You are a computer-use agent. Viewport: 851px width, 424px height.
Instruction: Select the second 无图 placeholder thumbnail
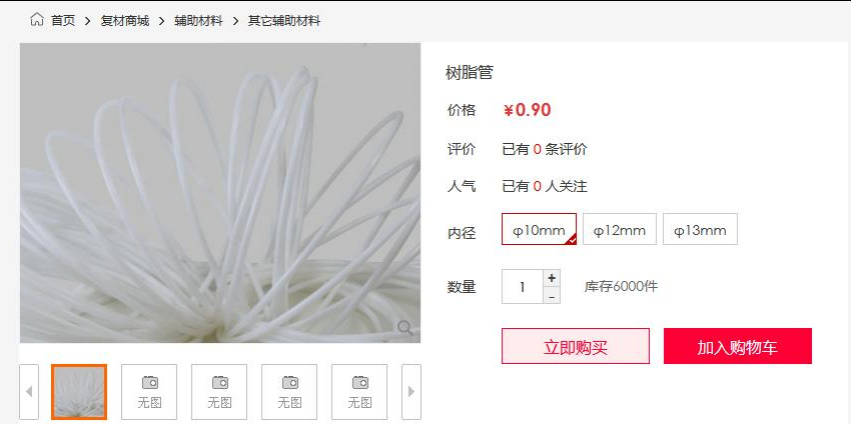[219, 391]
